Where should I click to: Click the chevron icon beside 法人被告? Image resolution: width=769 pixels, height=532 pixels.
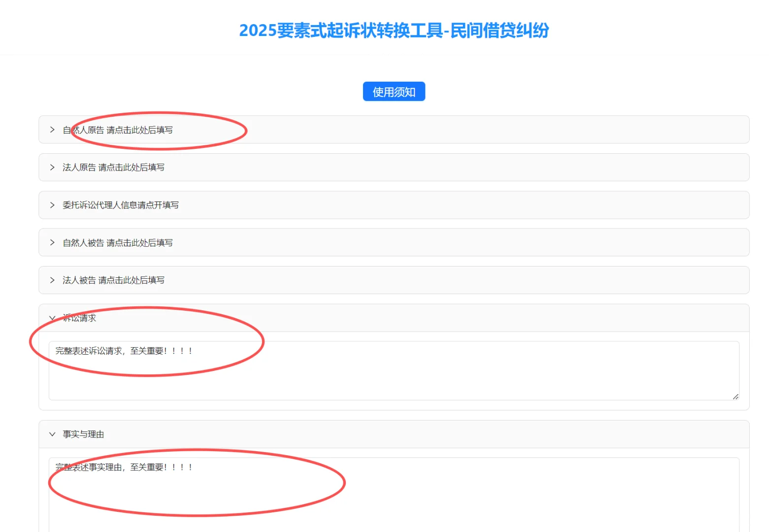52,280
